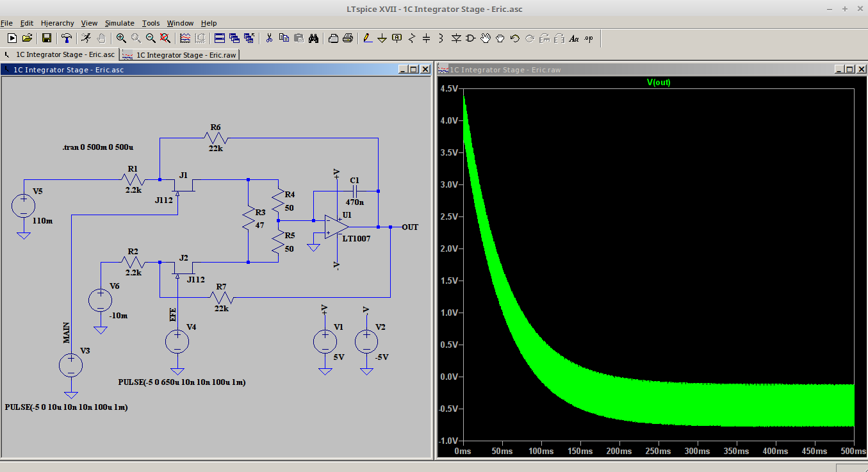
Task: Place a ground symbol using toolbar
Action: (382, 38)
